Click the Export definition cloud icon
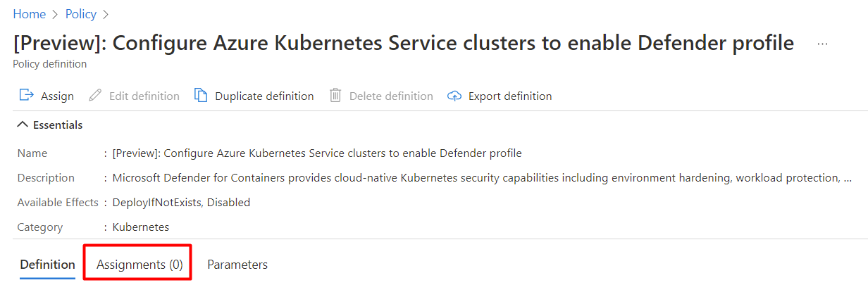 [x=454, y=96]
